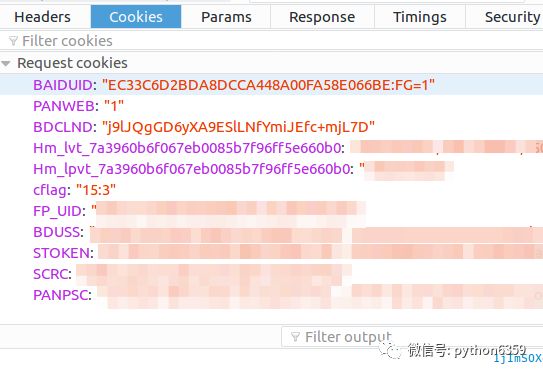Select the Hm_lpvt_7a3960b6f067eb0085b7f96ff5e660b0 cookie
Viewport: 543px width, 375px height.
272,169
